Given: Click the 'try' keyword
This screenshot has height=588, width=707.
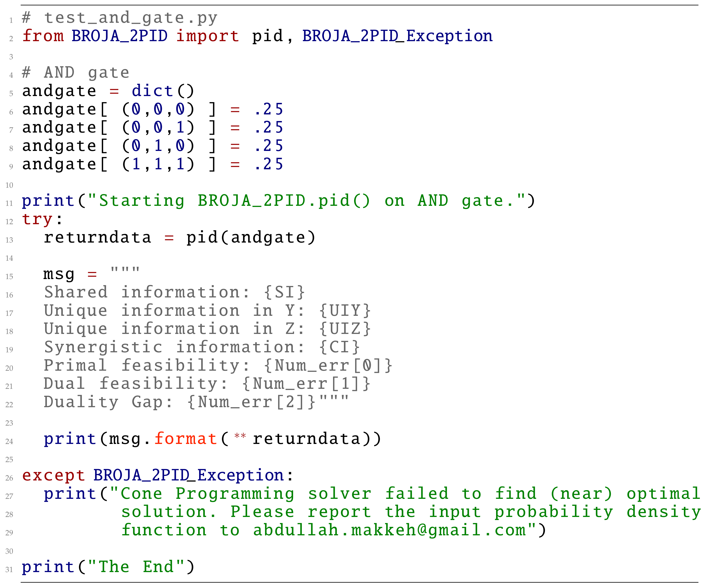Looking at the screenshot, I should click(x=37, y=219).
